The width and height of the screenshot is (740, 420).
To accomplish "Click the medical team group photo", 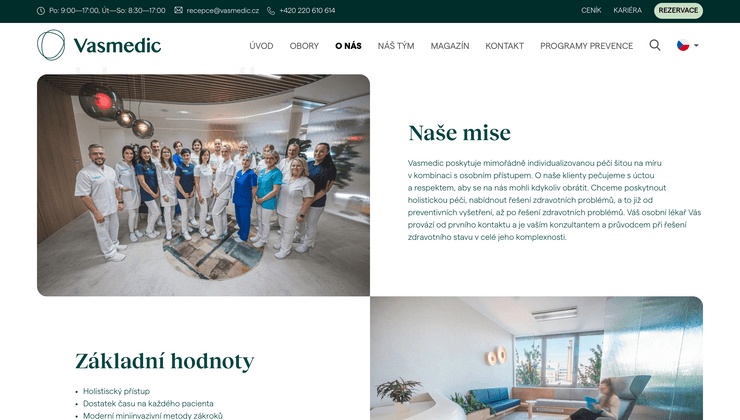I will [x=203, y=185].
